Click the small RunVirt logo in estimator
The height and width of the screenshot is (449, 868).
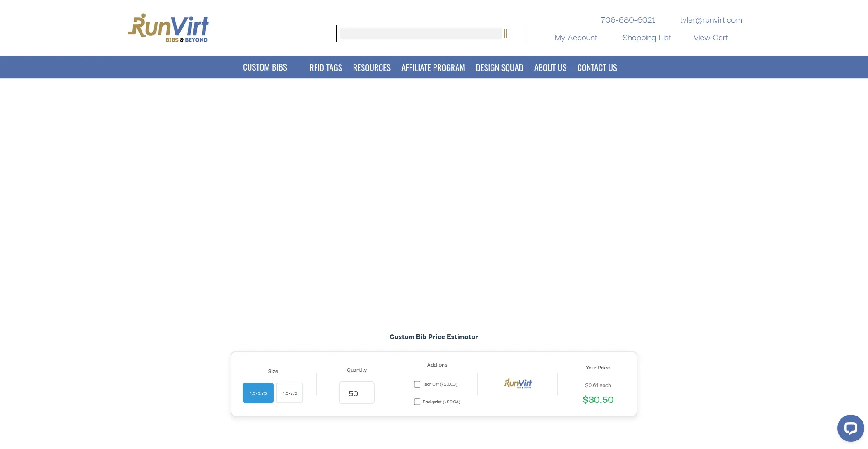[x=518, y=383]
